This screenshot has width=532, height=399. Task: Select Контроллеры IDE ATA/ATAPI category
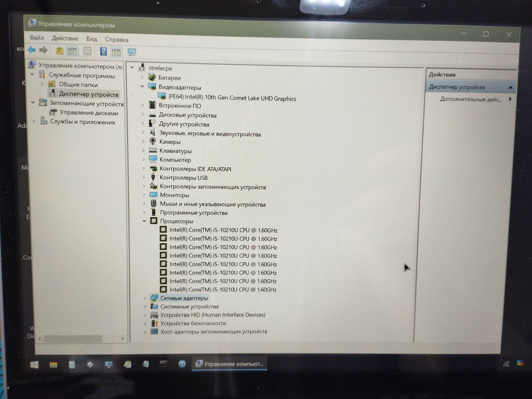[195, 169]
